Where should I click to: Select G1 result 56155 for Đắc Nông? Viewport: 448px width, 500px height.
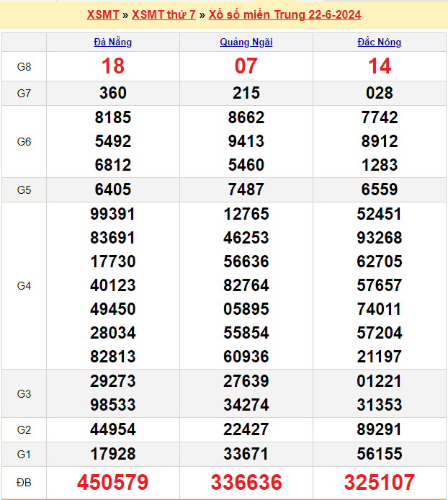point(380,454)
